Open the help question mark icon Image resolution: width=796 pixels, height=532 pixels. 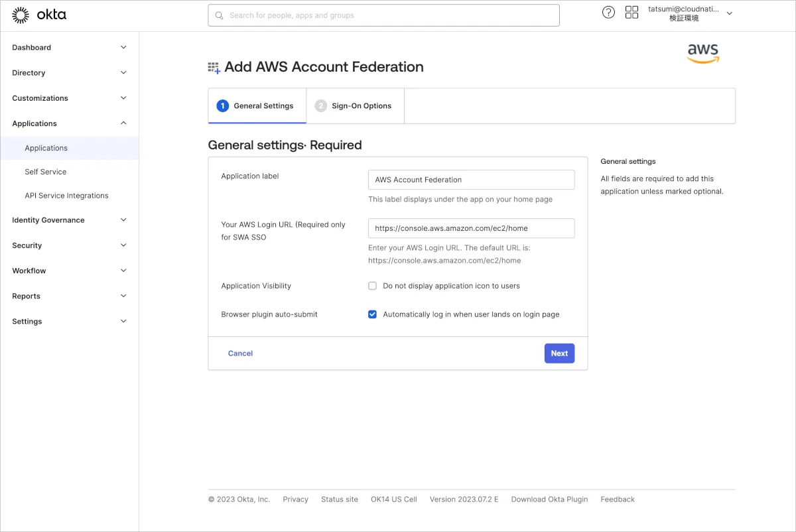pyautogui.click(x=608, y=13)
